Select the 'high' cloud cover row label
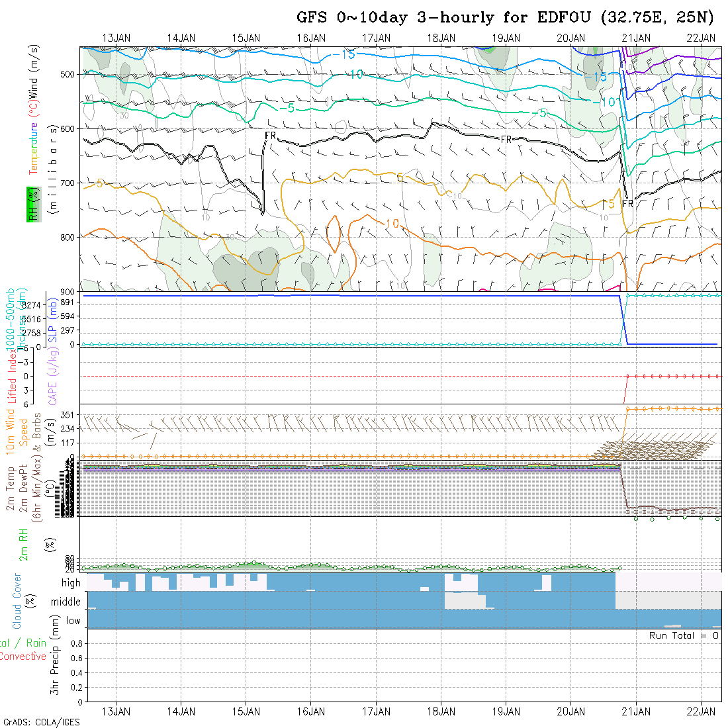Viewport: 728px width, 728px height. 71,583
